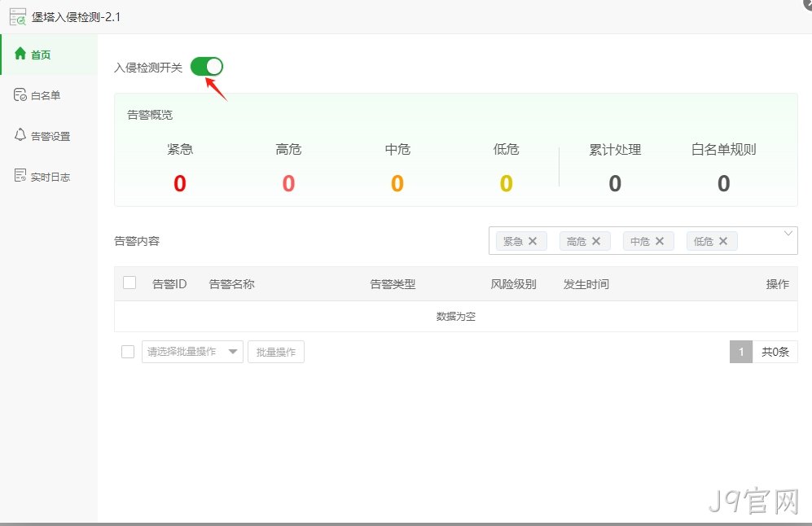This screenshot has width=812, height=526.
Task: Click the 告警名称 column header
Action: [231, 284]
